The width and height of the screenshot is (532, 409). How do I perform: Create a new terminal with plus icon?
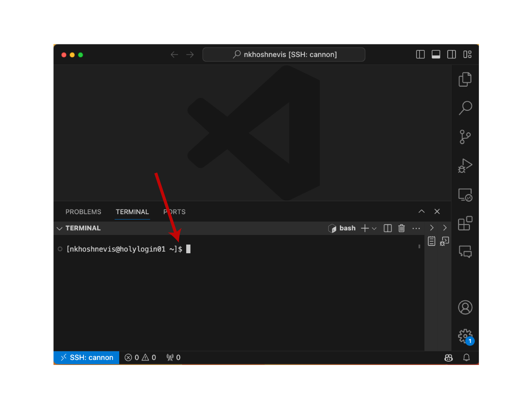[x=365, y=228]
